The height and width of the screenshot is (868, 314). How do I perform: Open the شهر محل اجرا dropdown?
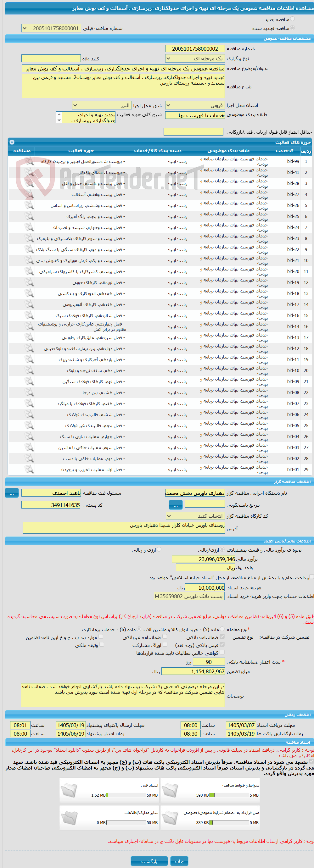(102, 105)
